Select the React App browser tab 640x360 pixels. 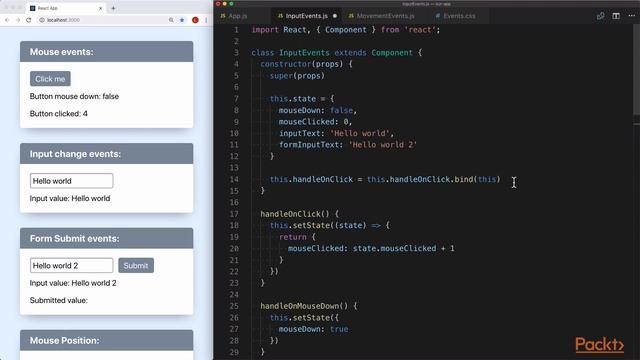[65, 8]
